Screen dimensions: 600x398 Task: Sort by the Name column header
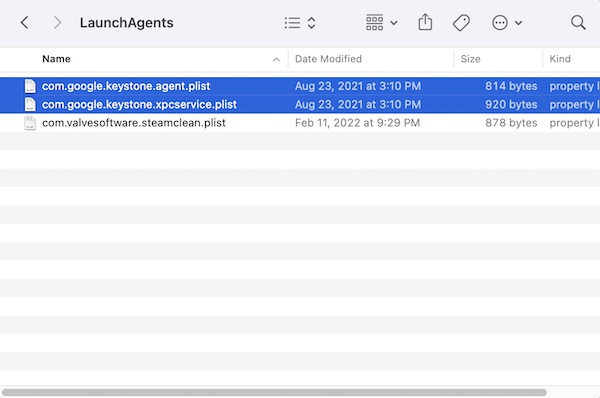[x=56, y=59]
